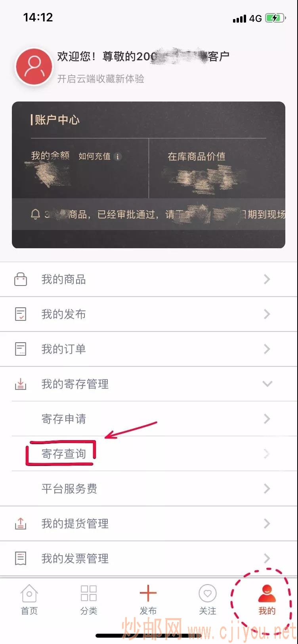Click the 如何充值 link
The image size is (298, 644).
click(94, 157)
